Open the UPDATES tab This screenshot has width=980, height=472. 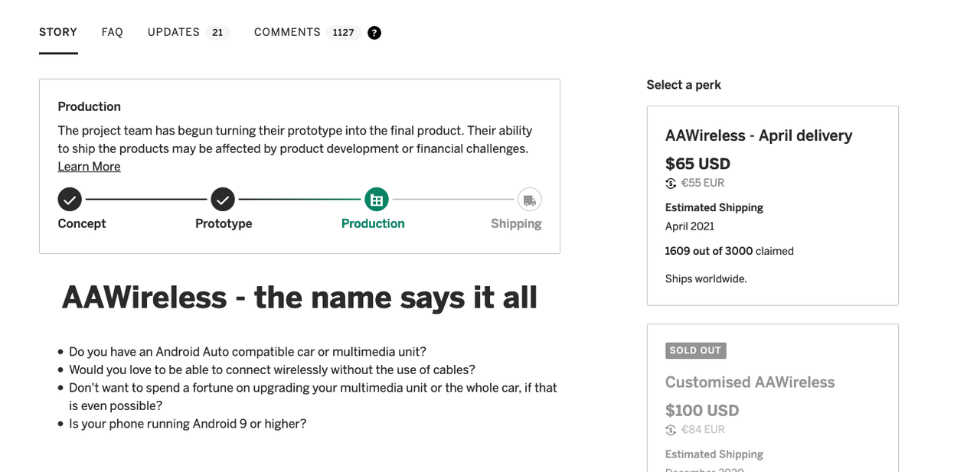point(174,32)
